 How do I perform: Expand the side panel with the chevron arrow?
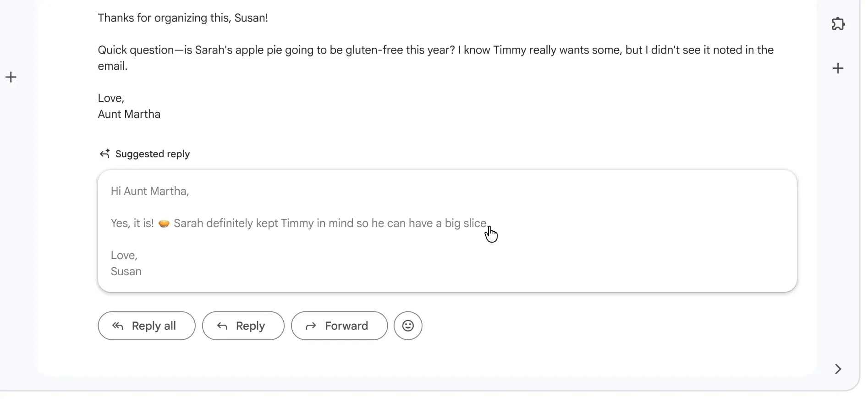pyautogui.click(x=838, y=369)
